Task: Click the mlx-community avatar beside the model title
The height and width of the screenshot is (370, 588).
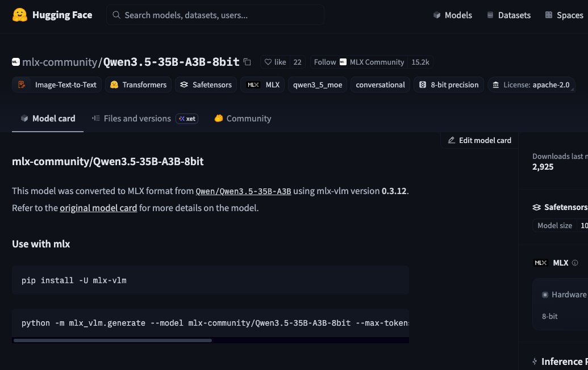Action: click(16, 62)
